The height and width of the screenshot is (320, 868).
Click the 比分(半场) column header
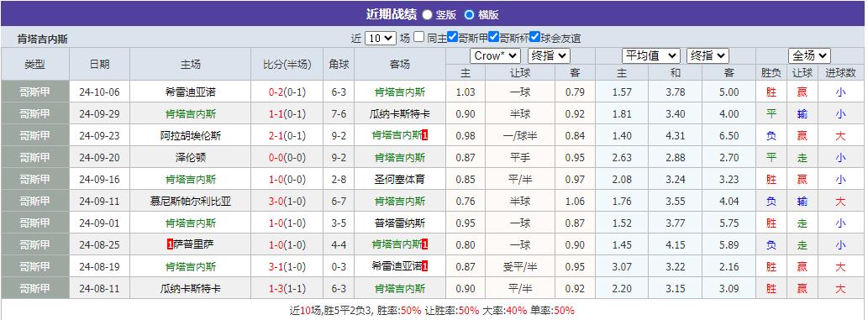287,64
